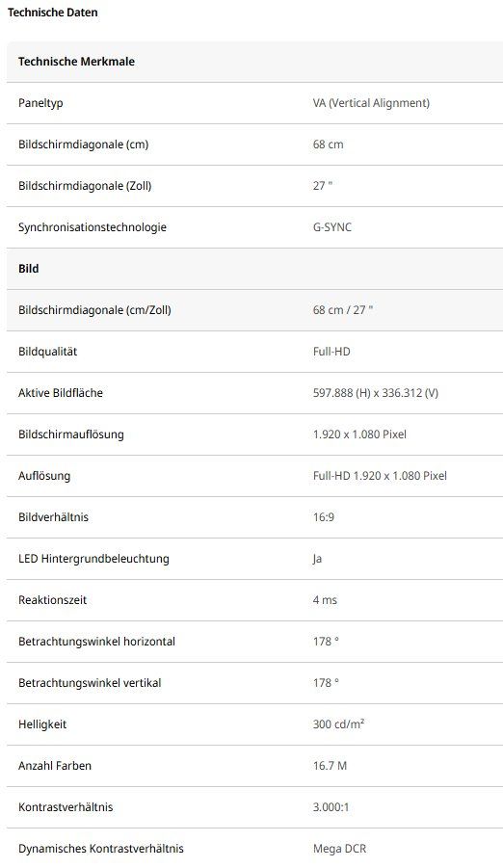This screenshot has width=503, height=868.
Task: Select the 16:9 Bildverhältnis value
Action: coord(324,517)
